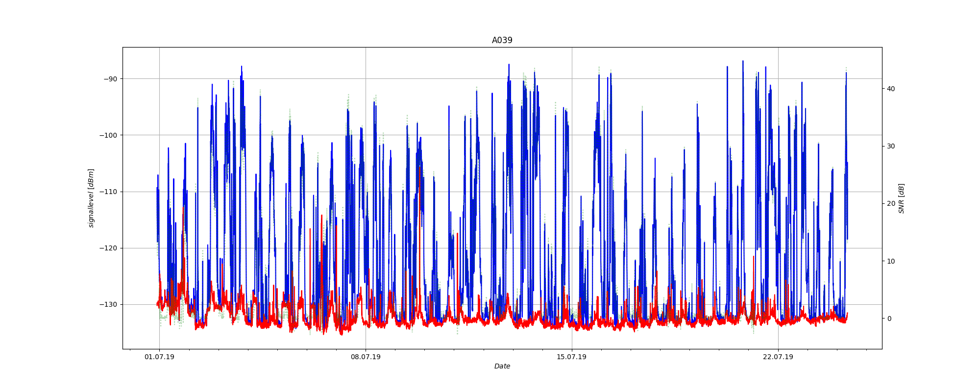Click the 22.07.19 date label

click(778, 357)
